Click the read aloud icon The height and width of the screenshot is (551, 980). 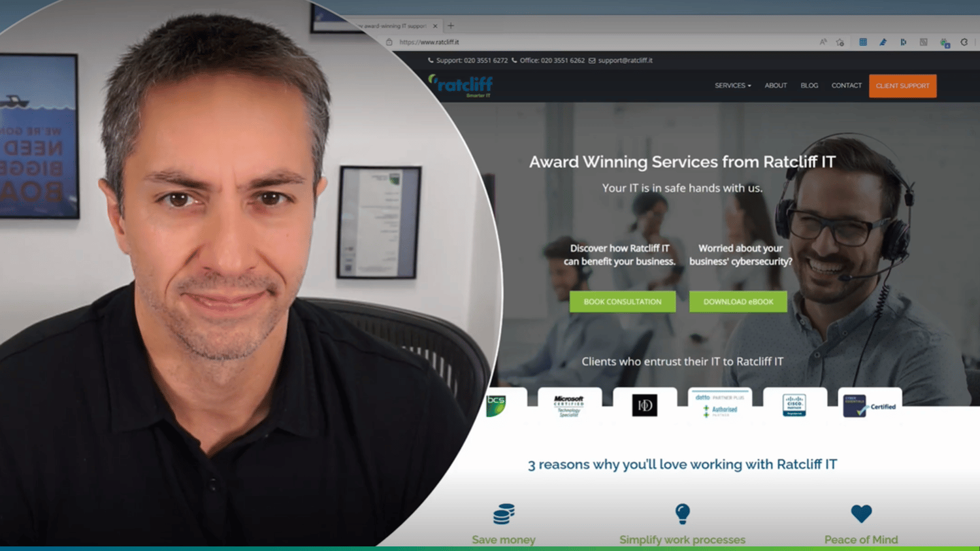(x=823, y=42)
